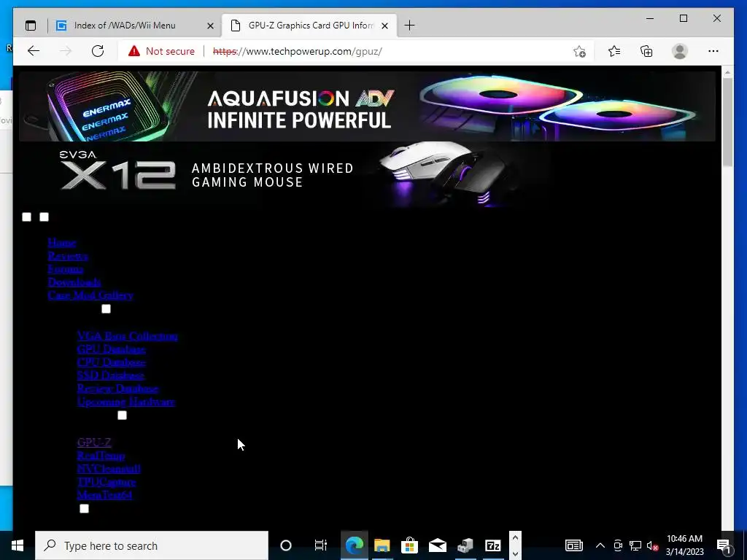Toggle the checkbox below Upcoming Hardware
Screen dimensions: 747x560
point(123,415)
